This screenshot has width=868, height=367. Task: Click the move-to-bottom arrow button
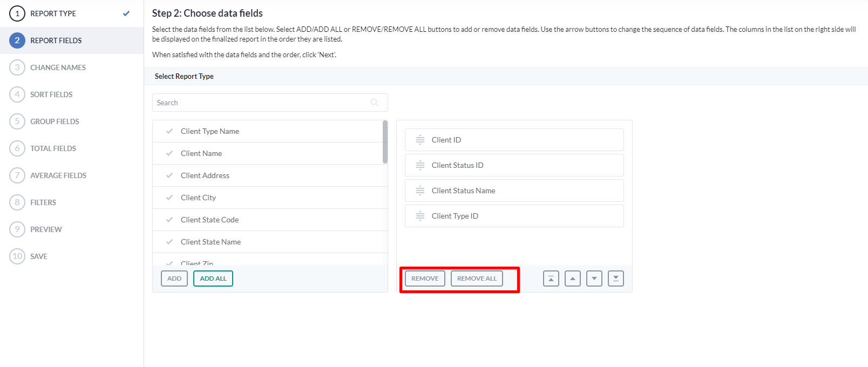616,278
